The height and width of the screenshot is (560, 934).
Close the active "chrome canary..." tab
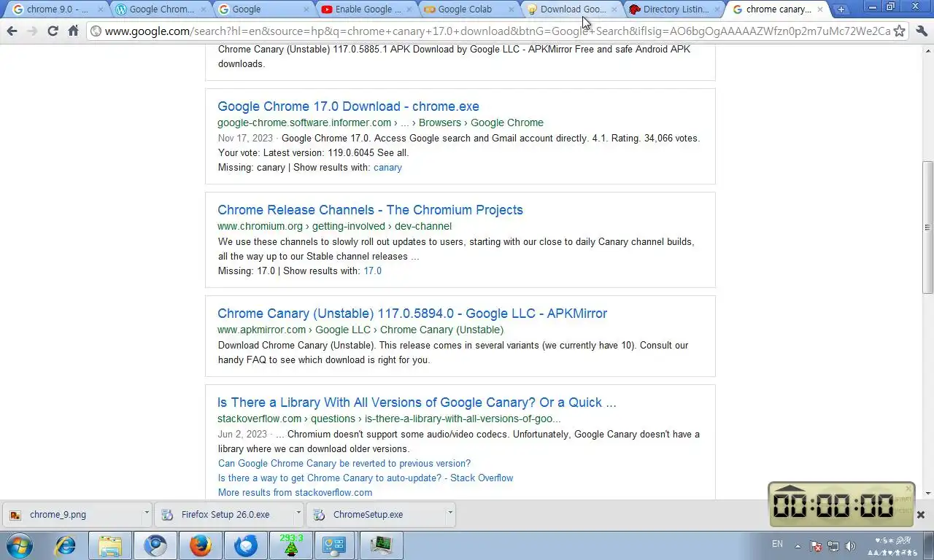[x=820, y=9]
